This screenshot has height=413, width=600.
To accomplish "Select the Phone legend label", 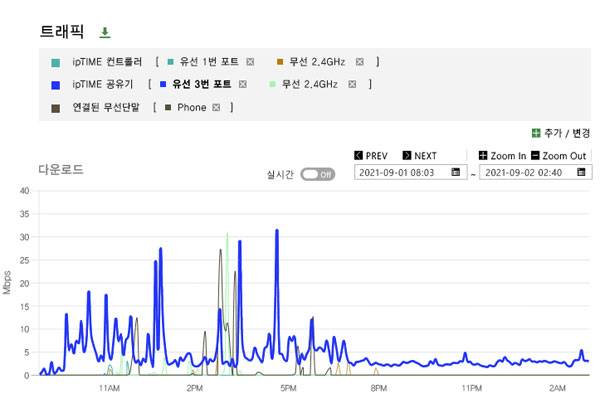I will [x=191, y=107].
